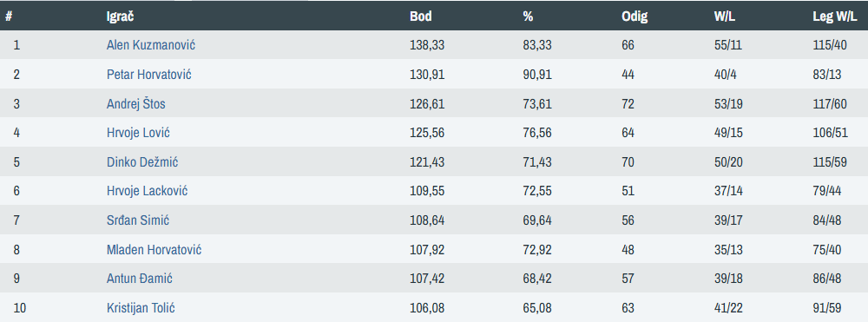Sort by percentage column header

click(528, 16)
